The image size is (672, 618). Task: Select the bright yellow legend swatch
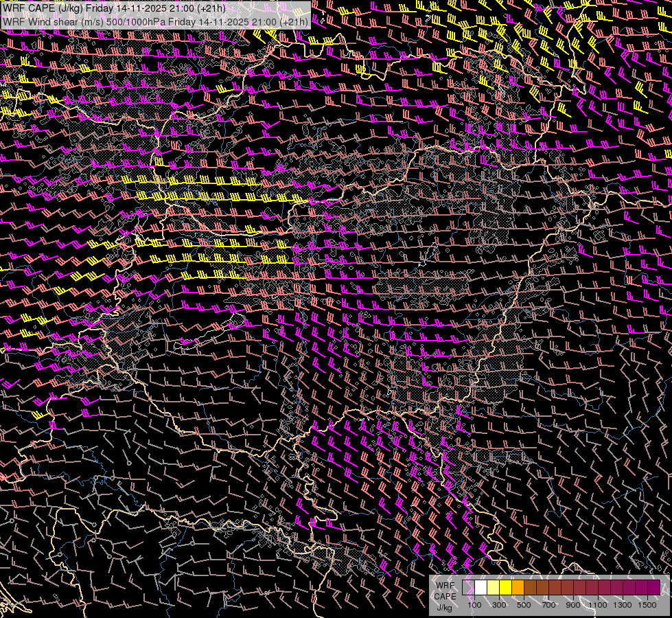point(506,588)
